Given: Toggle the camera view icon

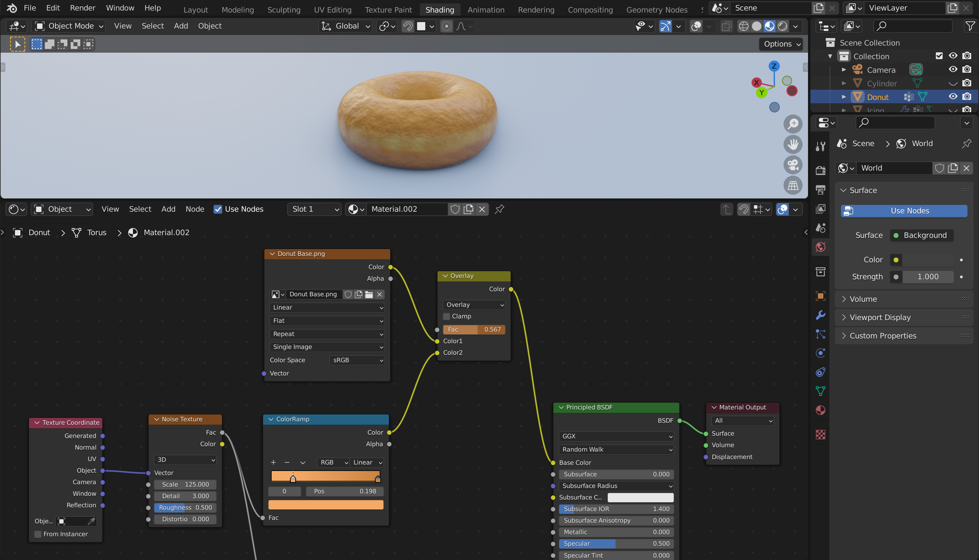Looking at the screenshot, I should click(792, 165).
